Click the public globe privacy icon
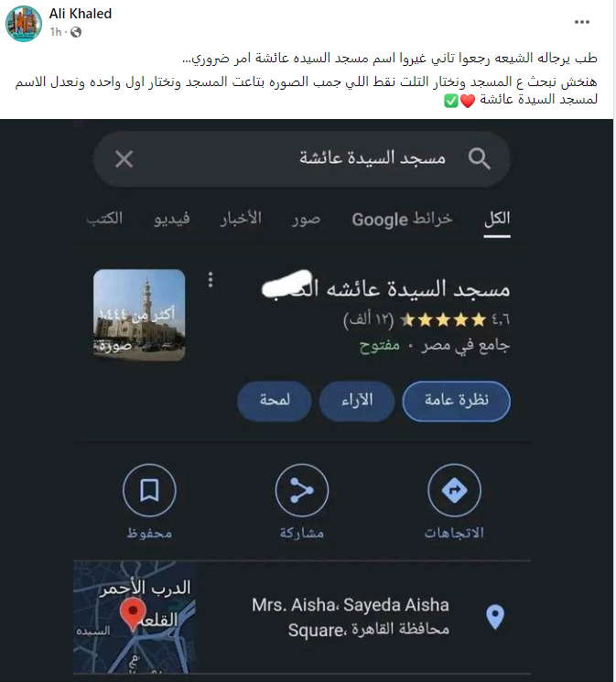This screenshot has width=616, height=682. coord(76,32)
